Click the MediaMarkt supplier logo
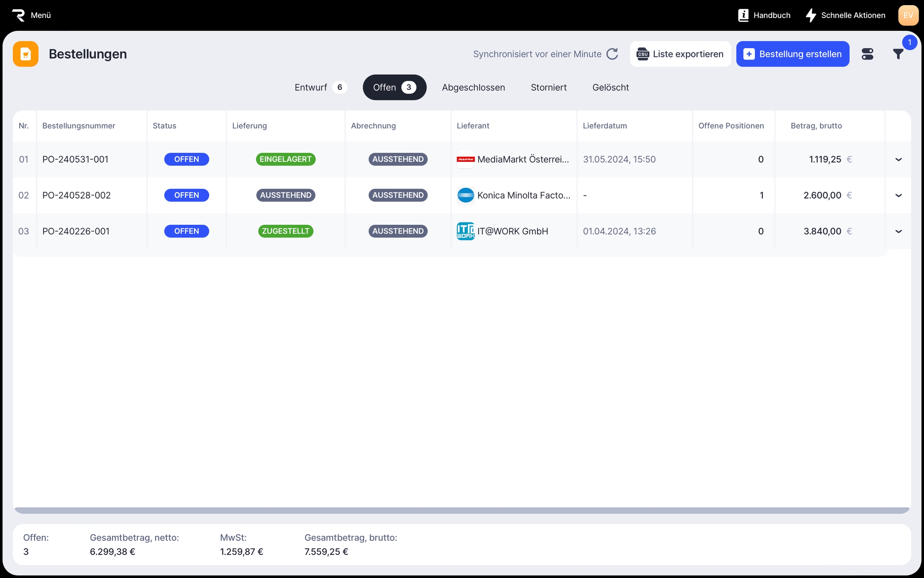Image resolution: width=924 pixels, height=578 pixels. pos(466,159)
